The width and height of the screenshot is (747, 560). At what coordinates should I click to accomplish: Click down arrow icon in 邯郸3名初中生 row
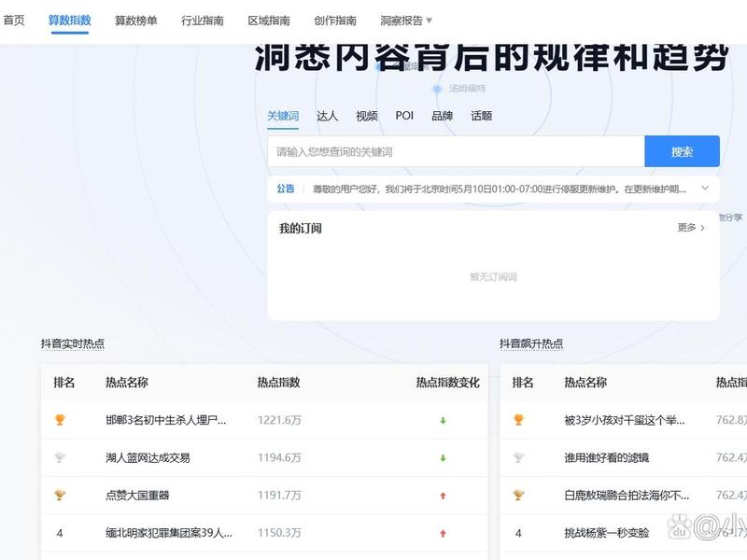point(443,421)
